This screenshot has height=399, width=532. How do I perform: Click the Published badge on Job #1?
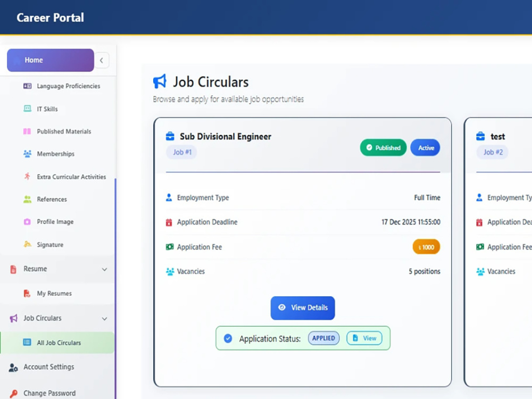383,147
